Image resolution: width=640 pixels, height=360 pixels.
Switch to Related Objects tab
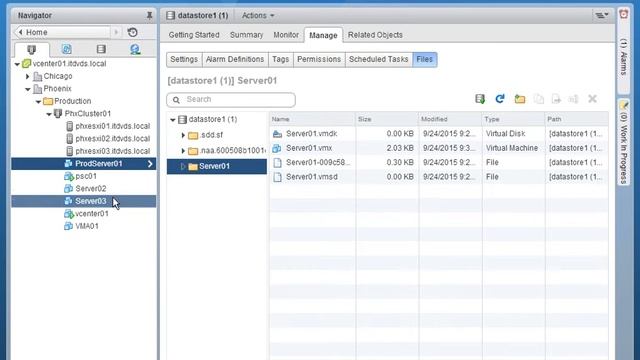point(375,35)
